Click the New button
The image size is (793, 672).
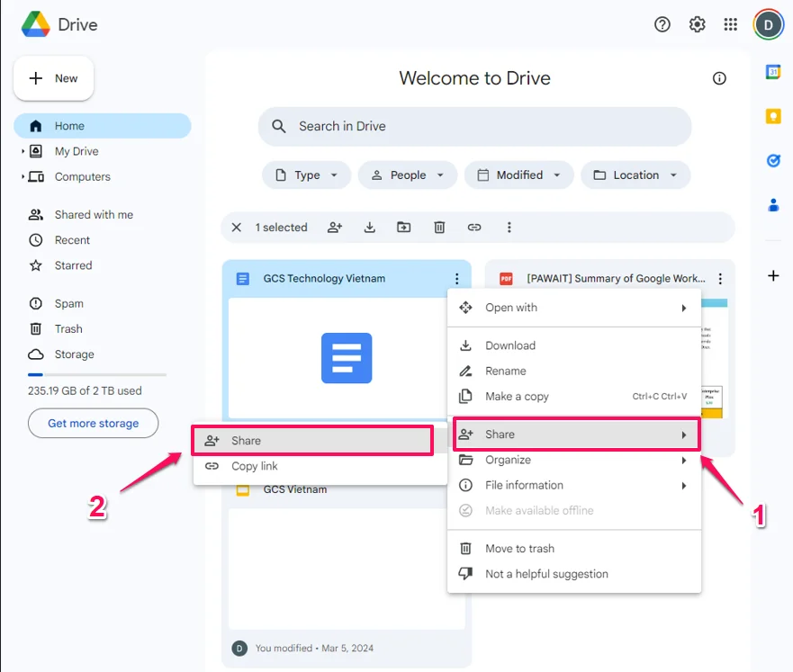click(x=54, y=78)
